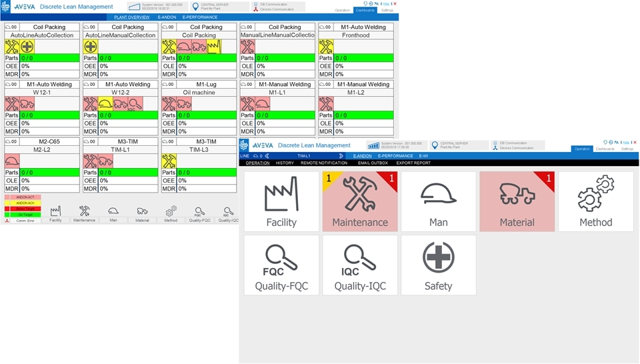Click the Man helmet tile
The image size is (640, 364).
tap(438, 201)
